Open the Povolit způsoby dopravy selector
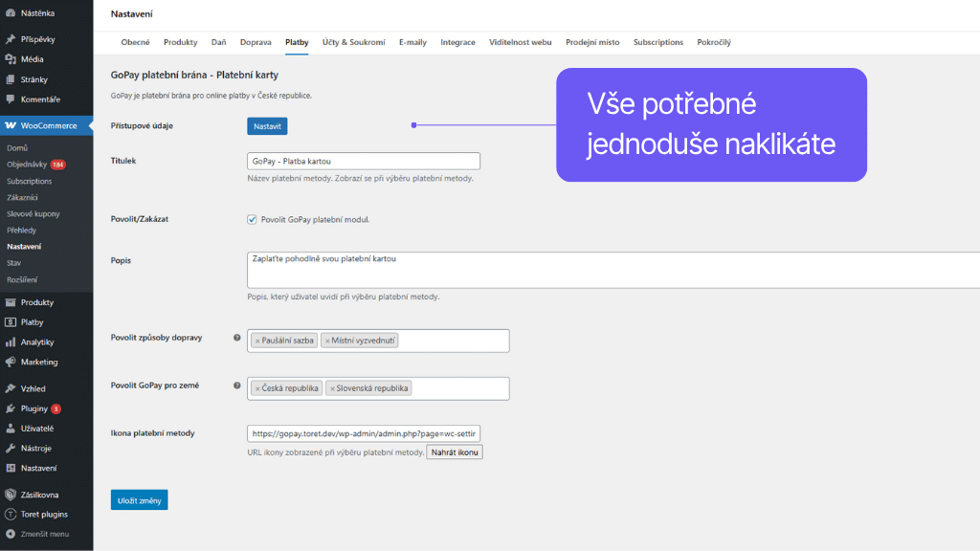 pos(454,341)
